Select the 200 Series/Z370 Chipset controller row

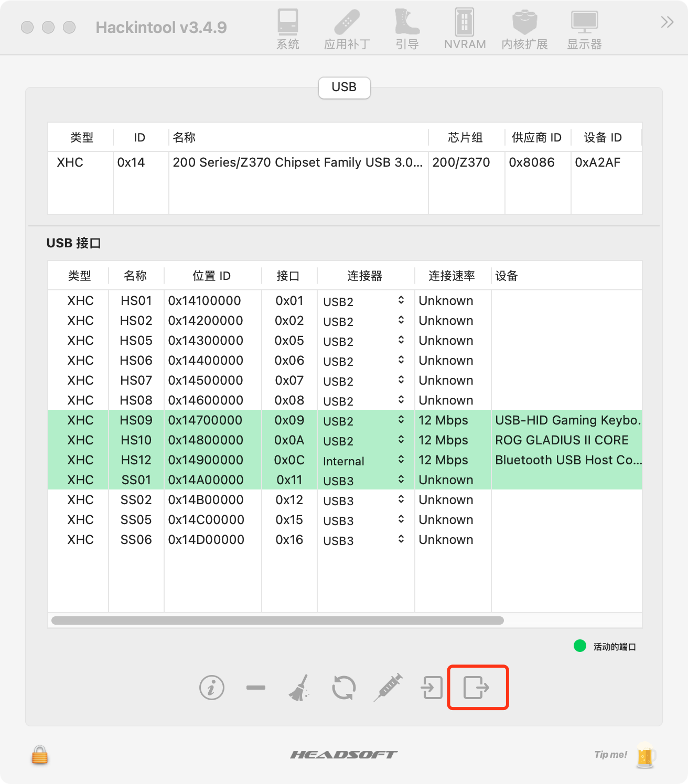click(x=345, y=162)
